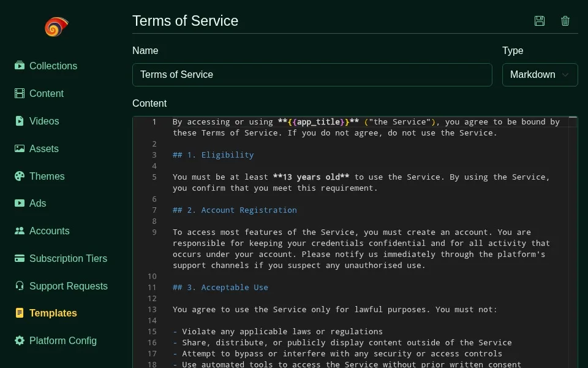Open the Type Markdown dropdown
Viewport: 588px width, 368px height.
tap(540, 75)
